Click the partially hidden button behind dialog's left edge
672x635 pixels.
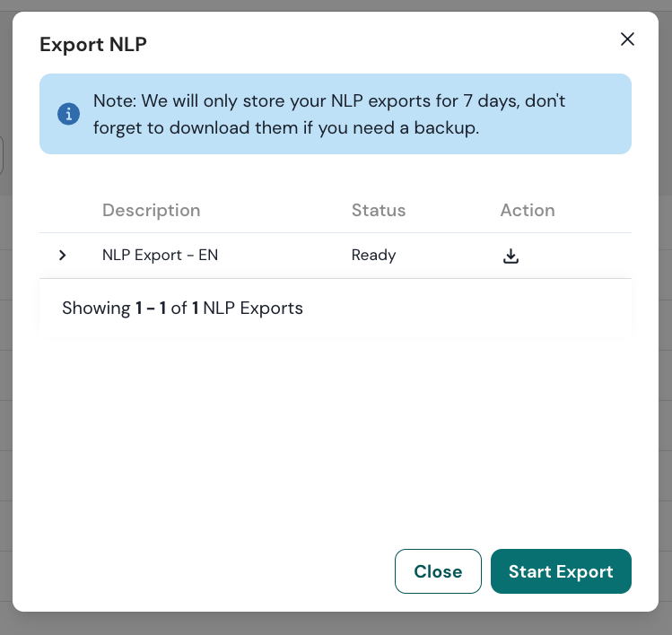click(3, 155)
